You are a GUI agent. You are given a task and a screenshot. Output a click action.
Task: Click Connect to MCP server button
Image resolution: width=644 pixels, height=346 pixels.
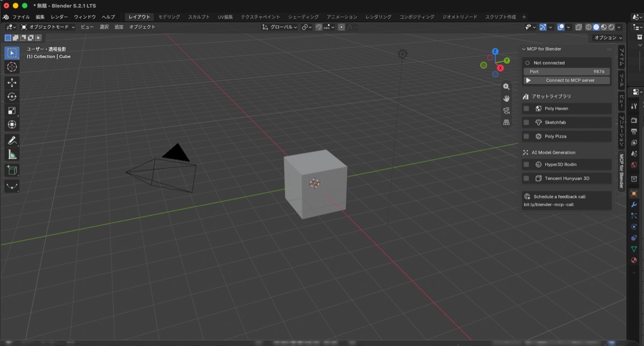[x=567, y=80]
